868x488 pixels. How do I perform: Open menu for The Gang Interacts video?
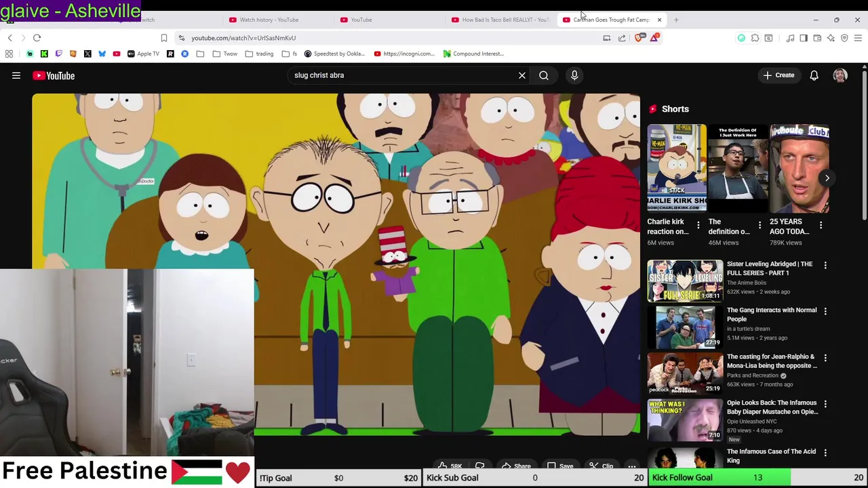[825, 311]
